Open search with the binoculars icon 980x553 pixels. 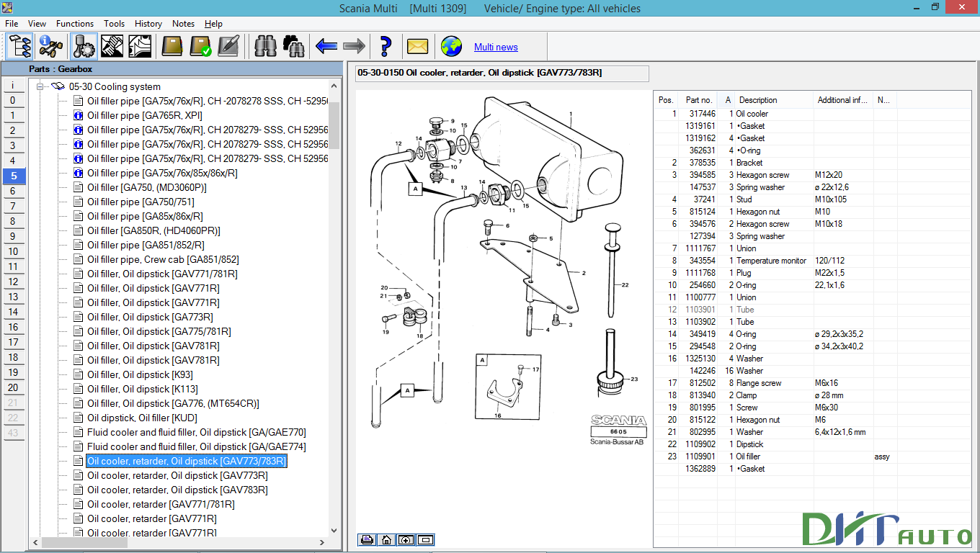click(265, 46)
